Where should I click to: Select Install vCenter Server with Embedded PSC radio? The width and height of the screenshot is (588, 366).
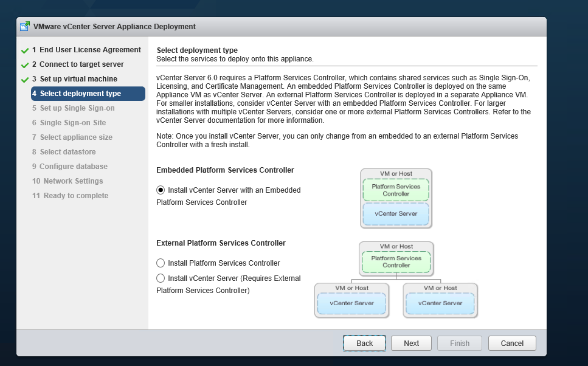click(x=161, y=190)
